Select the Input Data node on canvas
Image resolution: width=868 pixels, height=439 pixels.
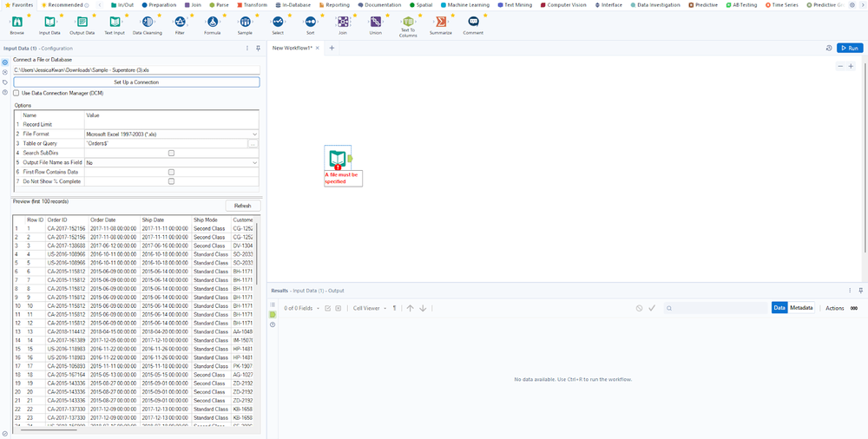(x=337, y=158)
